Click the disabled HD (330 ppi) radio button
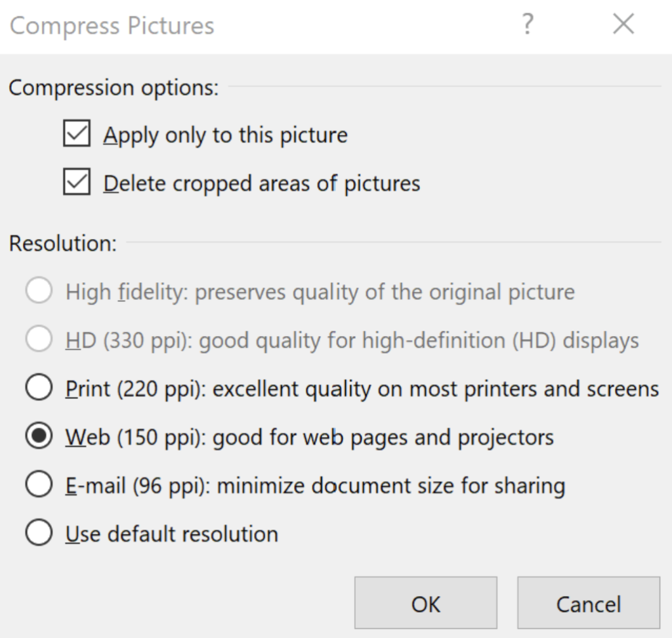Screen dimensions: 672x638 coord(39,339)
